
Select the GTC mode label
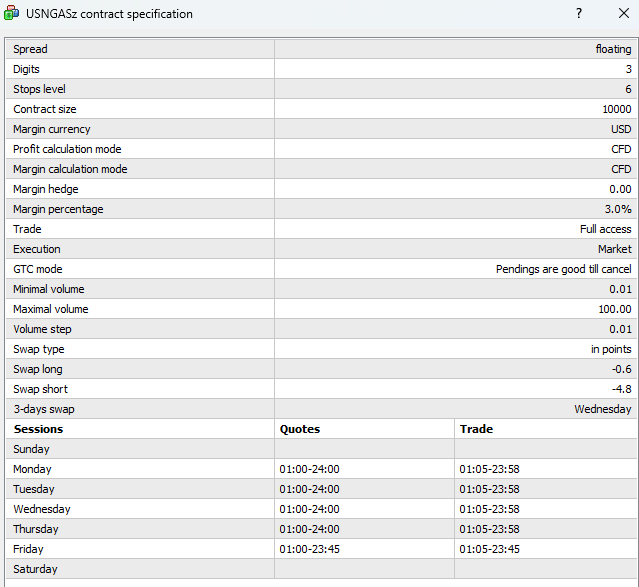37,269
